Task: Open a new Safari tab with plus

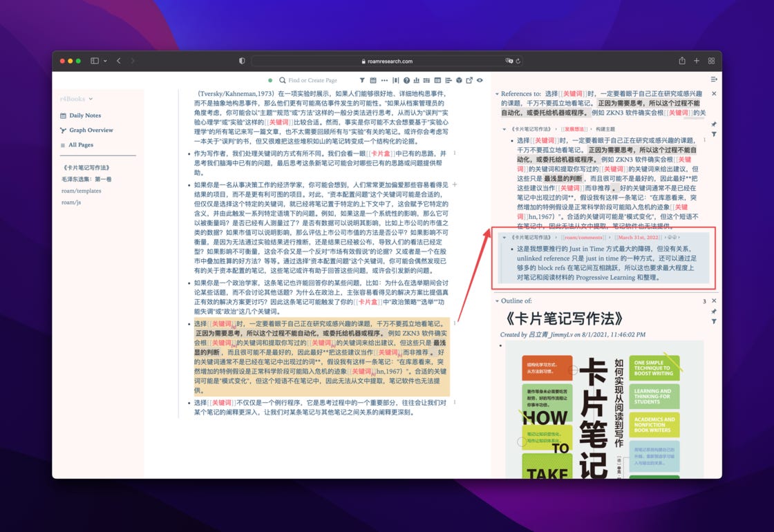Action: tap(697, 61)
